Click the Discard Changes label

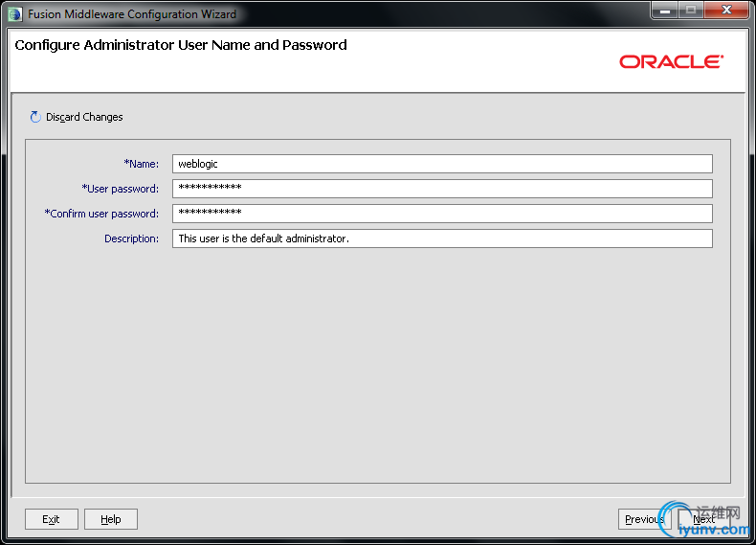[x=84, y=117]
